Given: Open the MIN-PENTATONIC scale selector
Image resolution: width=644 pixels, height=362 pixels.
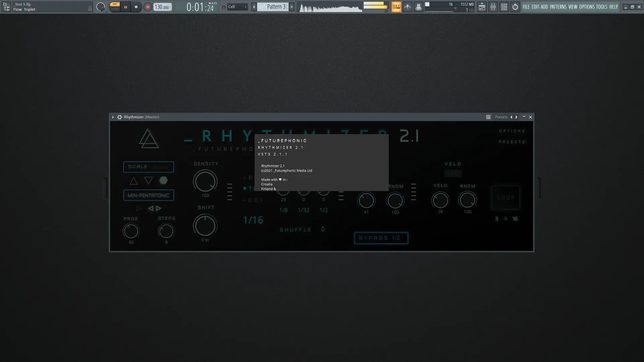Looking at the screenshot, I should [x=149, y=195].
